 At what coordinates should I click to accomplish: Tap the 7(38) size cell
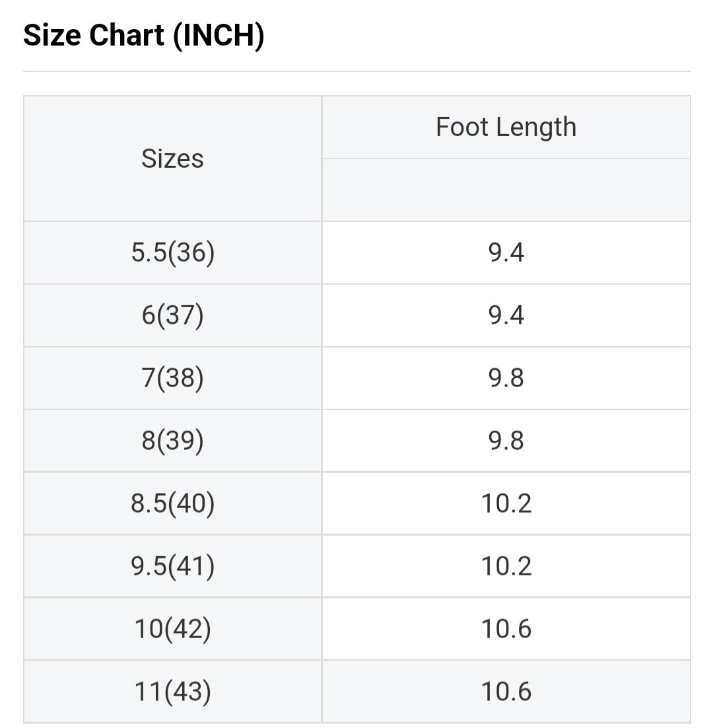(172, 379)
